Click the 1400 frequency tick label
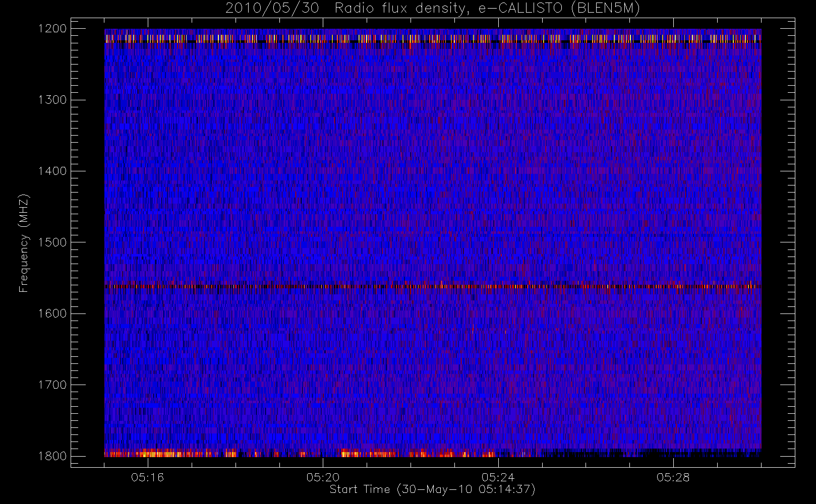Image resolution: width=816 pixels, height=504 pixels. 52,171
